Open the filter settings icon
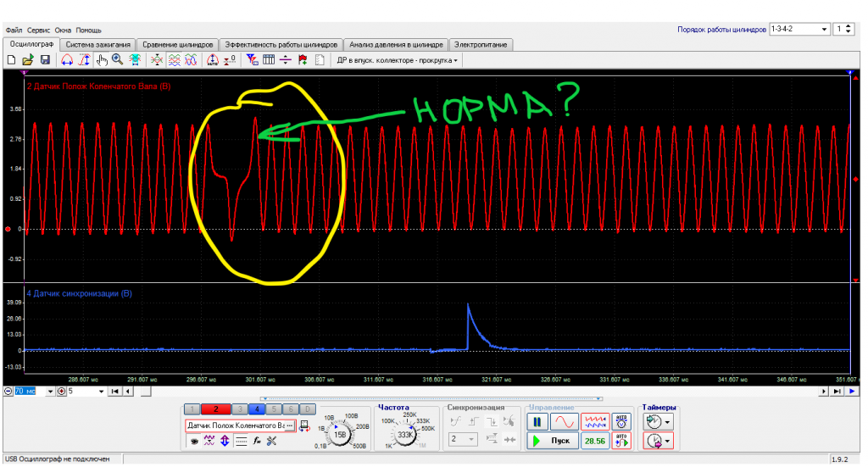The width and height of the screenshot is (868, 467). 252,60
